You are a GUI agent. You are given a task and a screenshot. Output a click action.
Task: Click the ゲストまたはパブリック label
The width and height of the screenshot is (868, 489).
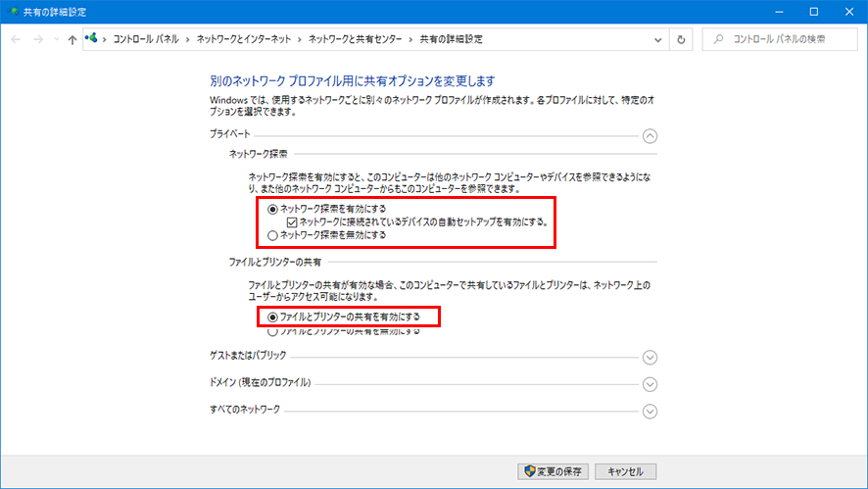[248, 355]
